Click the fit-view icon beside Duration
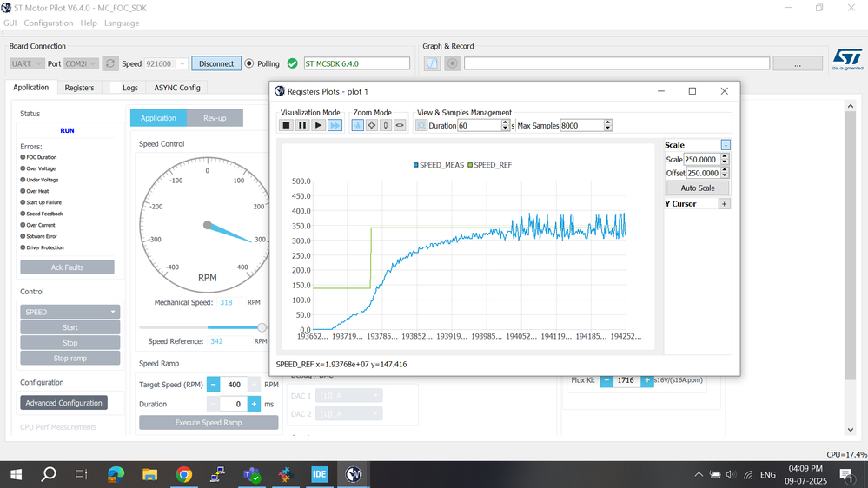This screenshot has width=868, height=488. click(x=421, y=126)
